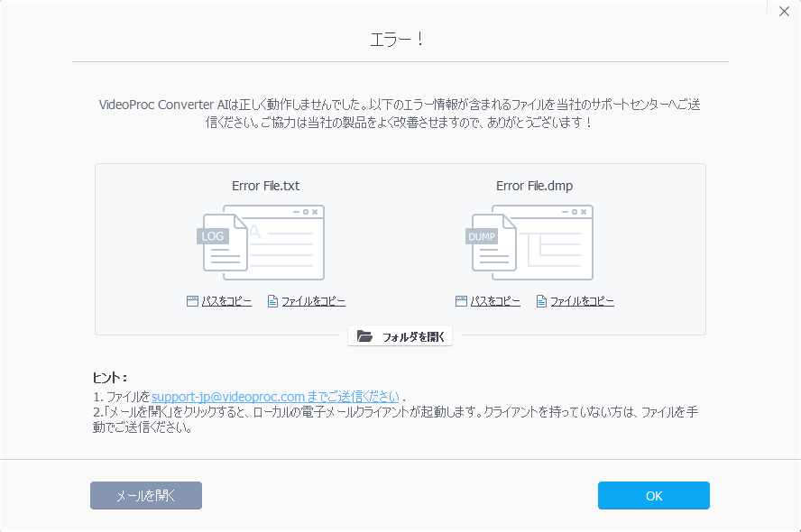Image resolution: width=801 pixels, height=532 pixels.
Task: Copy Error File.dmp using ファイルをコピー link
Action: [582, 301]
